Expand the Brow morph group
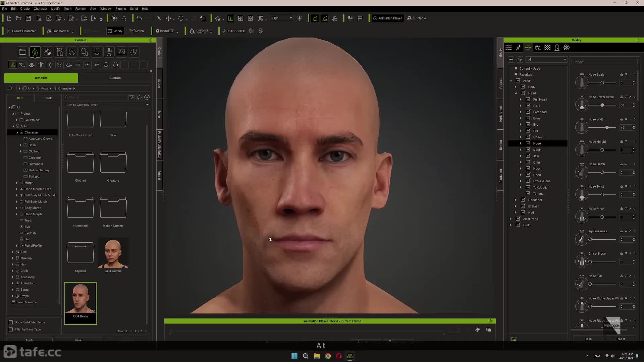This screenshot has width=644, height=362. [521, 118]
